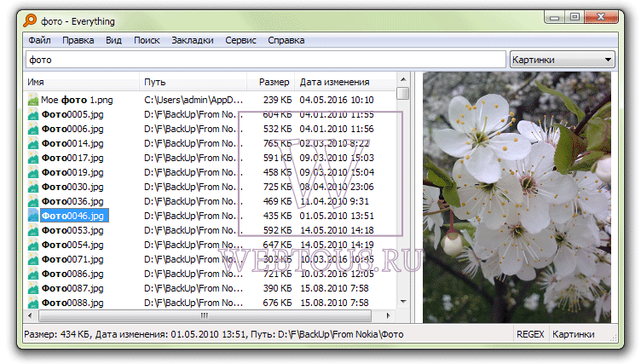Open the Сервис menu

click(240, 40)
